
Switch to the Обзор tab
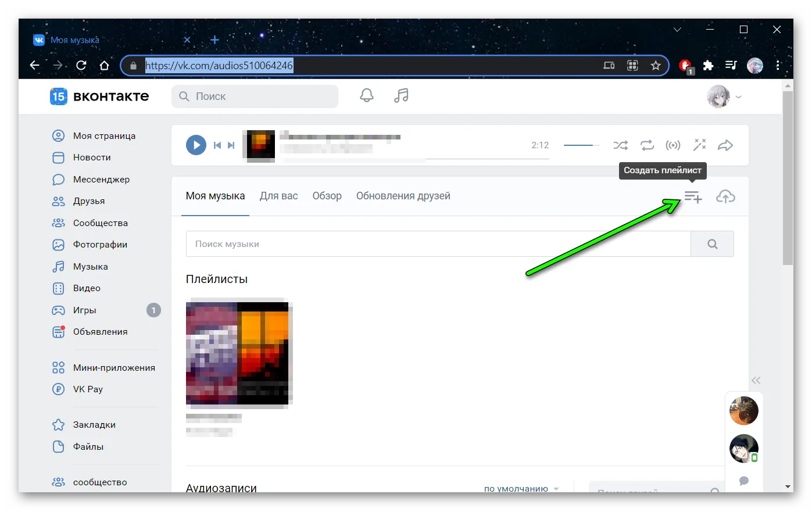point(327,196)
